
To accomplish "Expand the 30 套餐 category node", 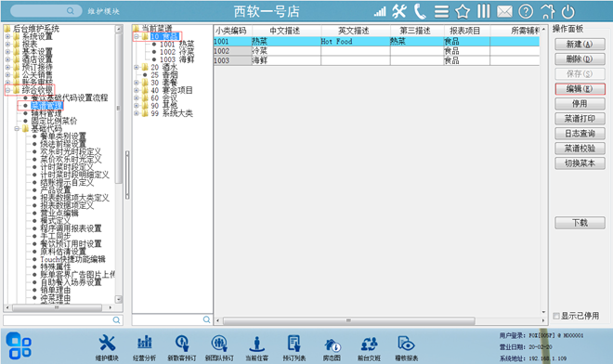I will (x=137, y=83).
